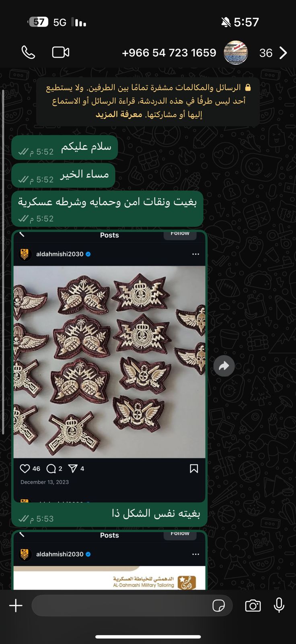Tap the muted bell icon in status bar

tap(226, 22)
